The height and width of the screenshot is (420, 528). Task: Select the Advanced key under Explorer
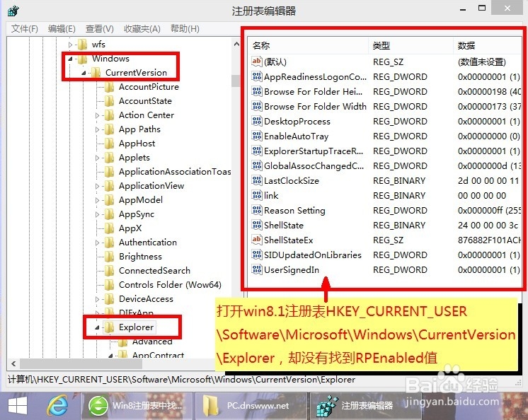click(x=152, y=342)
